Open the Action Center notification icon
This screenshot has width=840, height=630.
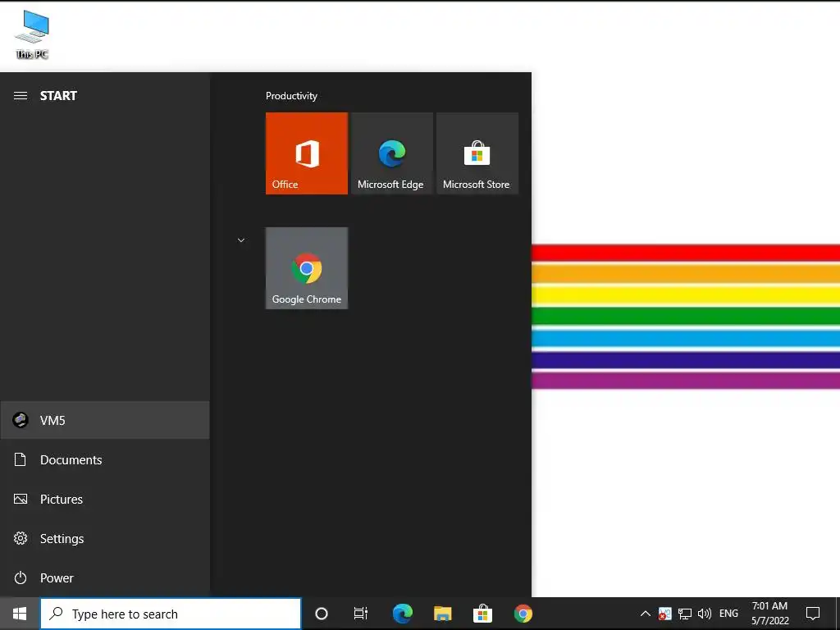pyautogui.click(x=813, y=614)
